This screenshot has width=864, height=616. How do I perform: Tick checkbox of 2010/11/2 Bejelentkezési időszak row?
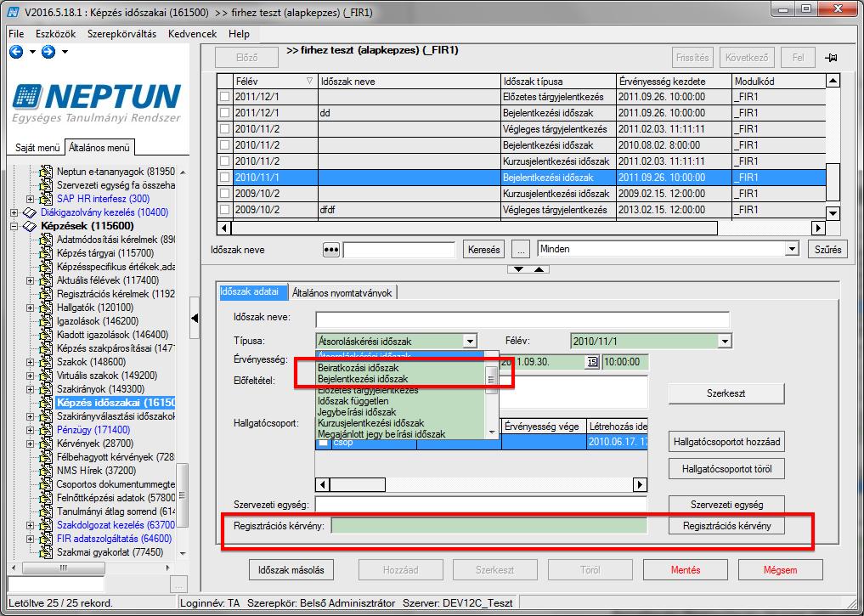tap(225, 145)
